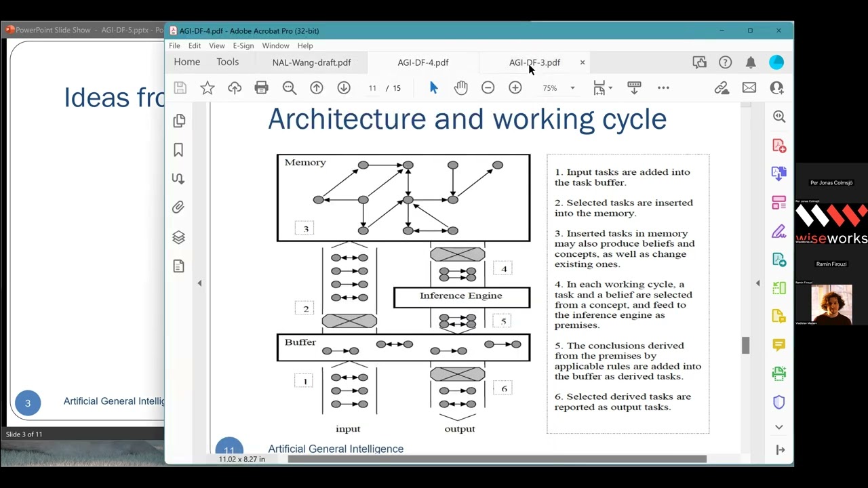
Task: Collapse the right tools pane arrow
Action: [757, 283]
